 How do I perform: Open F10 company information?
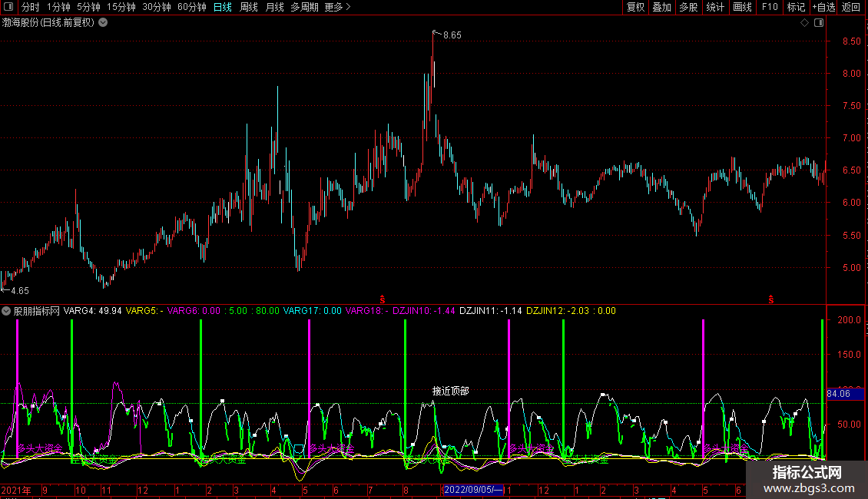click(769, 8)
